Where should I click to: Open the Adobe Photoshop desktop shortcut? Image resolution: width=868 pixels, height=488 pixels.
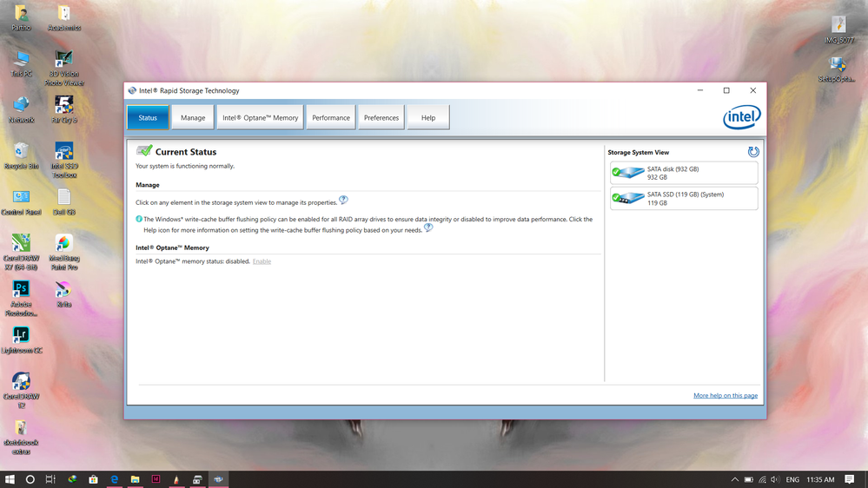[21, 289]
